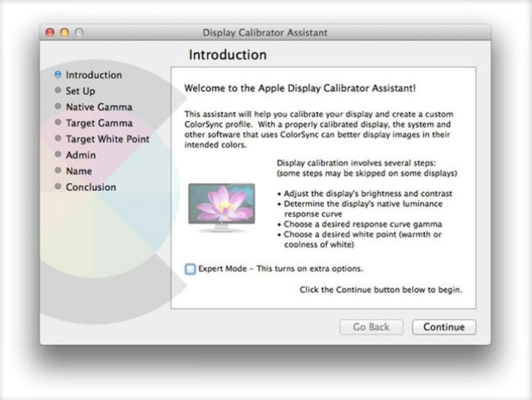The height and width of the screenshot is (400, 532).
Task: Select the Admin step in the sidebar
Action: pos(75,155)
